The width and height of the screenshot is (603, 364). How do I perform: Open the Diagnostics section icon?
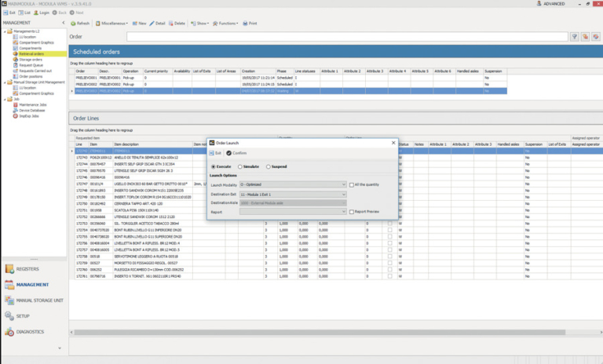9,332
